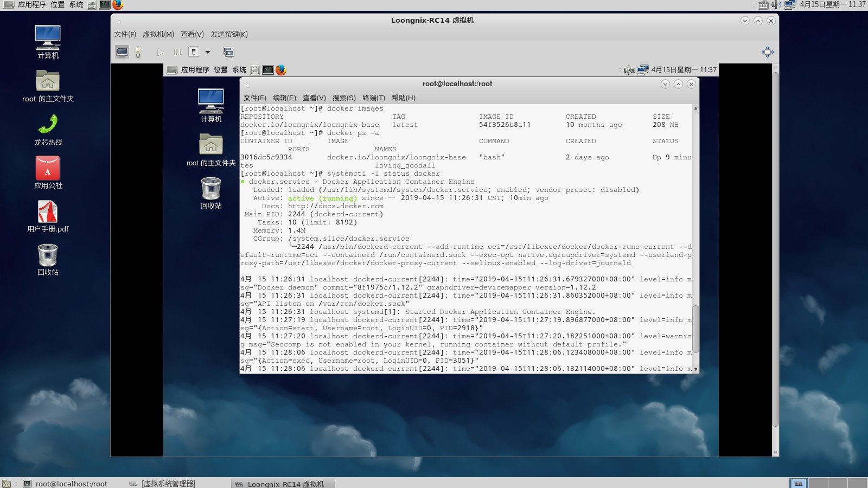Image resolution: width=868 pixels, height=488 pixels.
Task: Open host volume control tray icon
Action: tap(776, 5)
